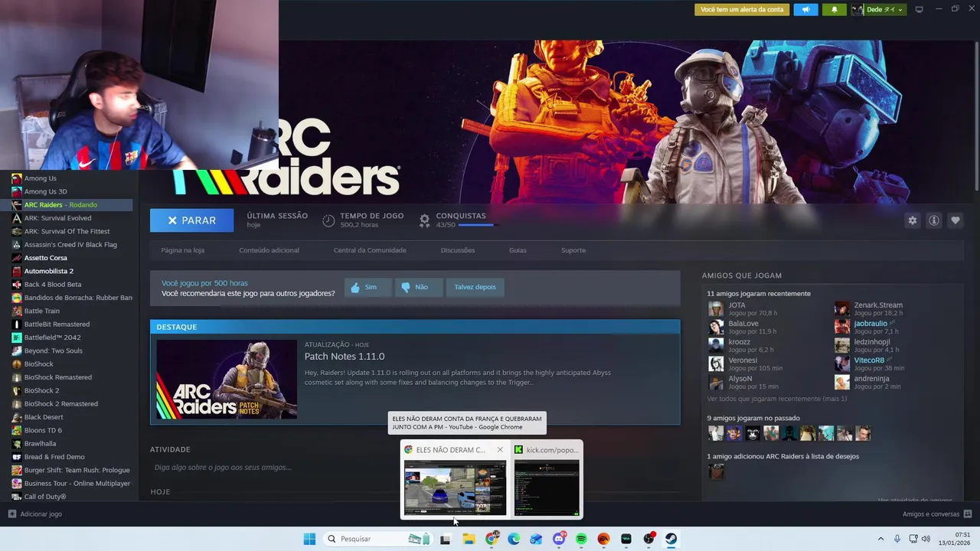Show hidden system tray icons chevron
980x551 pixels.
pos(880,539)
